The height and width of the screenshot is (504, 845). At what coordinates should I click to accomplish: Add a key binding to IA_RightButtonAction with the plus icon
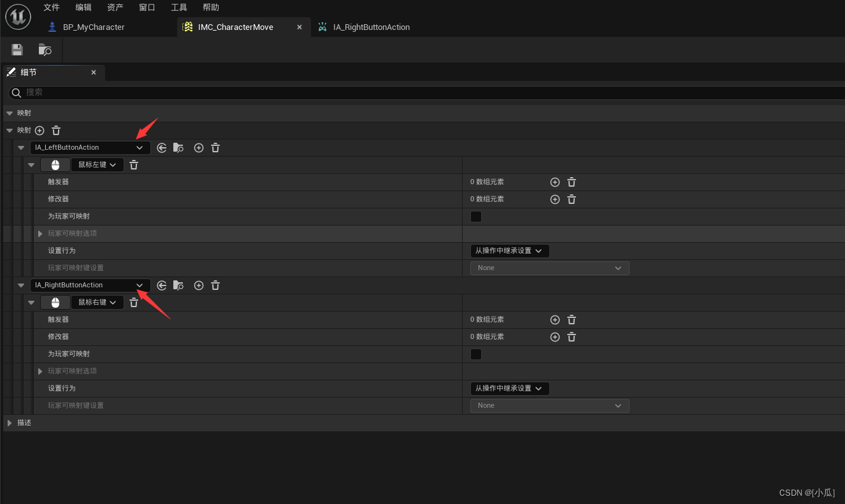tap(199, 285)
